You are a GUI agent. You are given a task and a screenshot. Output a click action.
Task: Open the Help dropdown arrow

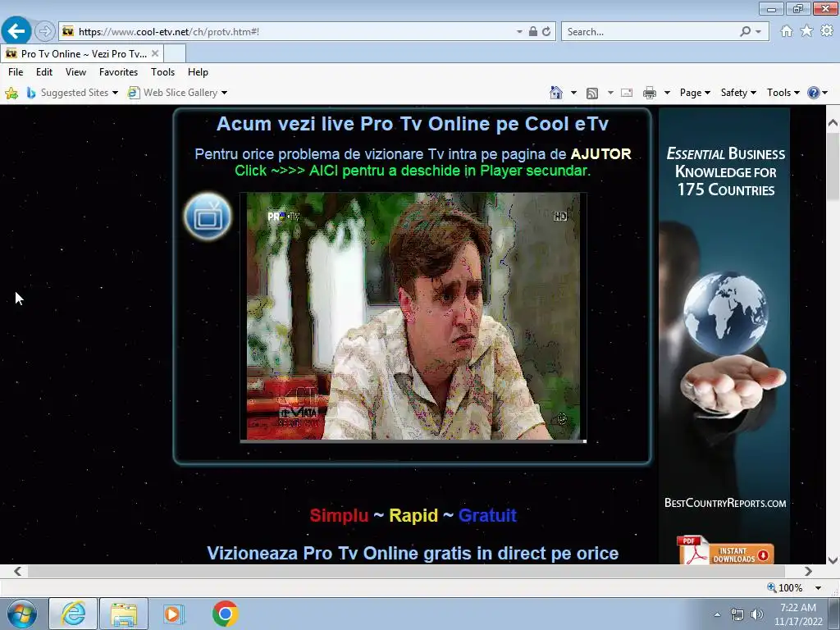[825, 94]
